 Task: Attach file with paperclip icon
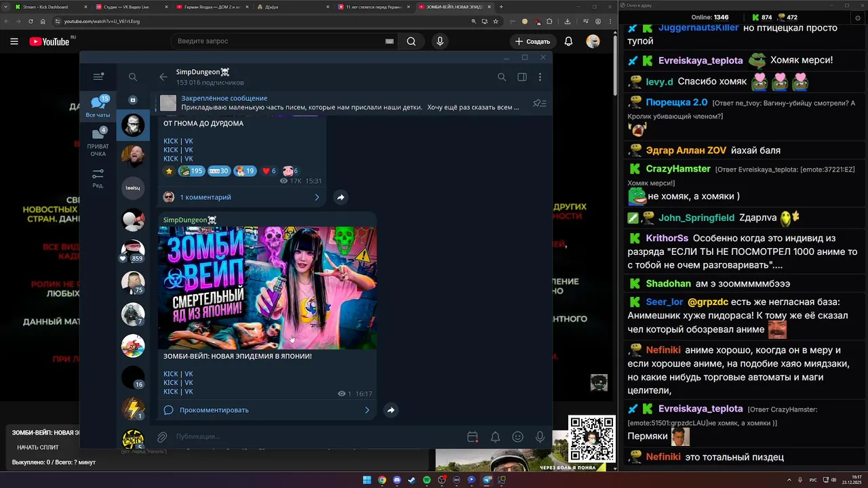(x=162, y=437)
